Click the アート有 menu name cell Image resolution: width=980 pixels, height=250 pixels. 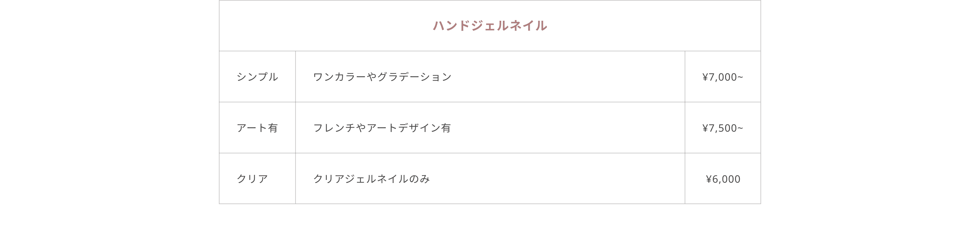pyautogui.click(x=257, y=128)
